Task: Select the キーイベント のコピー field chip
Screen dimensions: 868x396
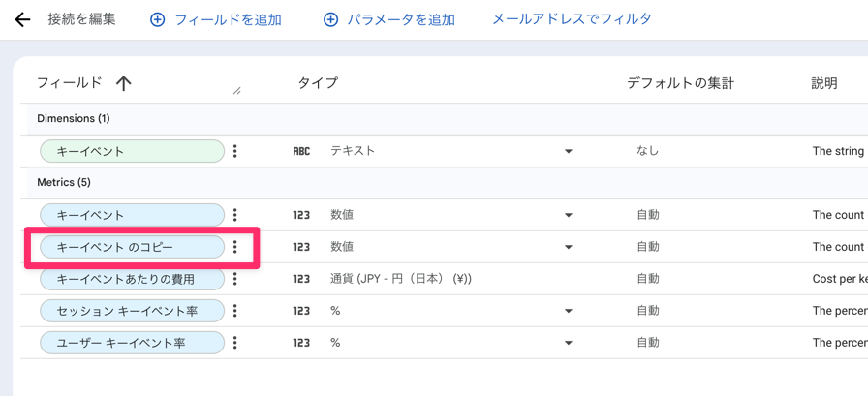Action: [133, 247]
